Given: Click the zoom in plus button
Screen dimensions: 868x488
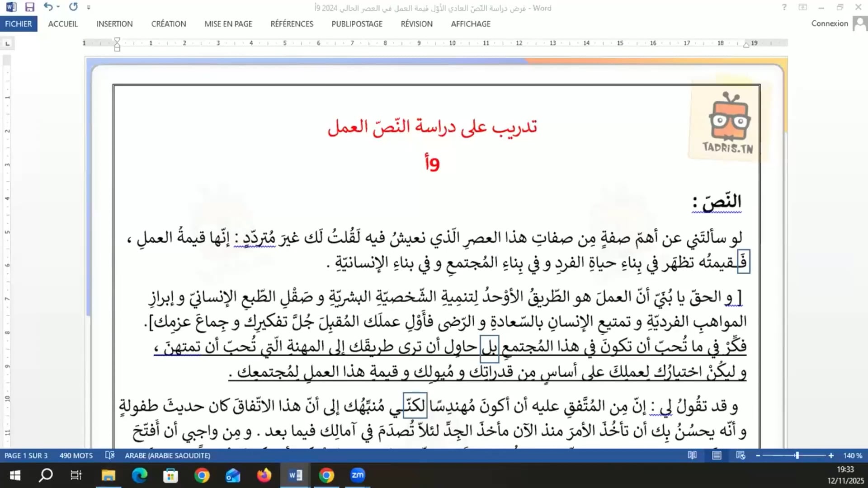Looking at the screenshot, I should [831, 455].
